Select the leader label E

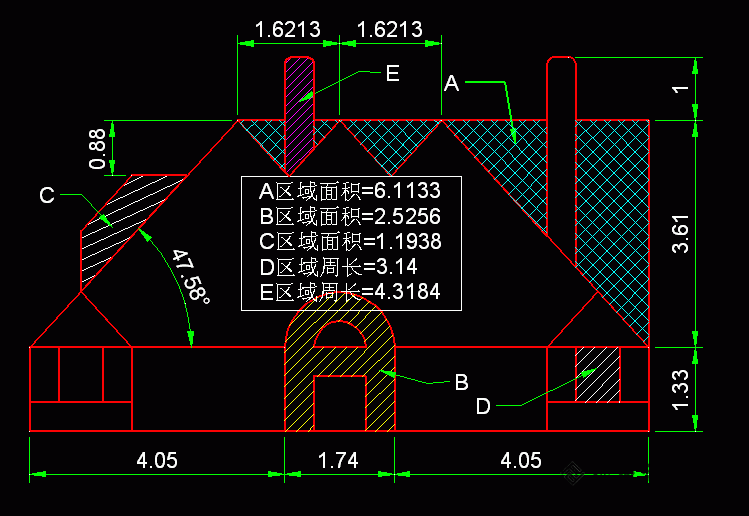tap(393, 74)
